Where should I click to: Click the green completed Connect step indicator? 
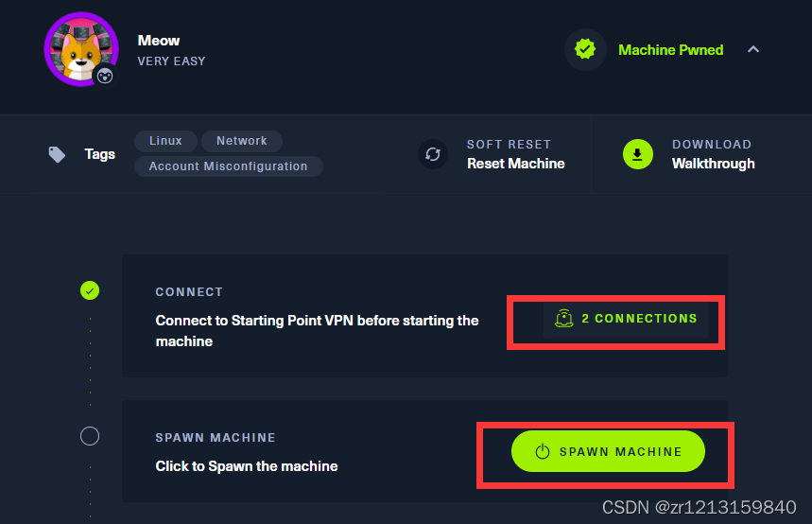(90, 290)
